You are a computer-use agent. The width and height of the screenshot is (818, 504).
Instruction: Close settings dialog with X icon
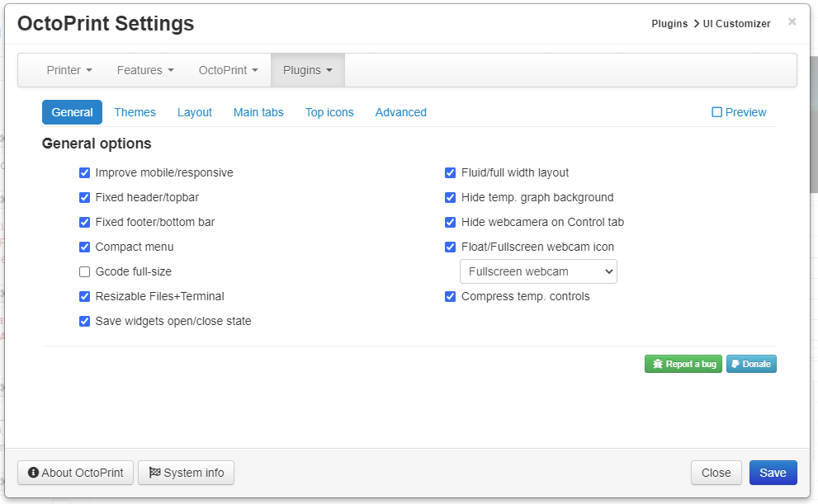pos(792,21)
